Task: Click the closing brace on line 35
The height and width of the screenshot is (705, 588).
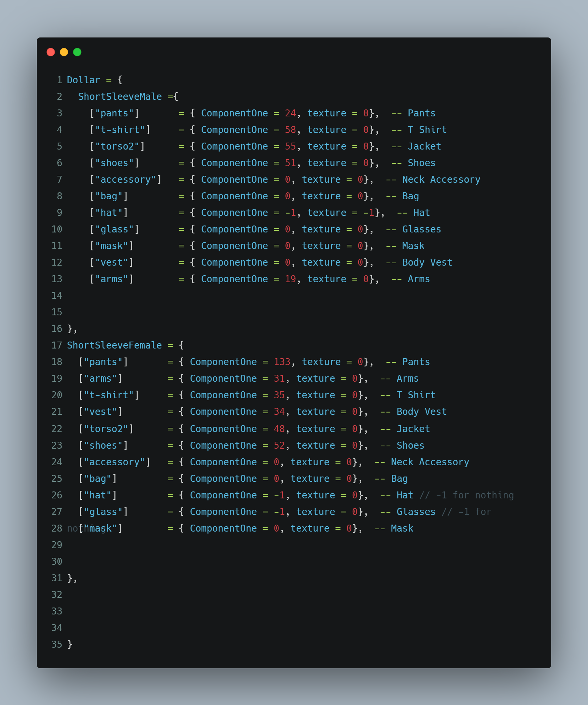Action: coord(70,644)
